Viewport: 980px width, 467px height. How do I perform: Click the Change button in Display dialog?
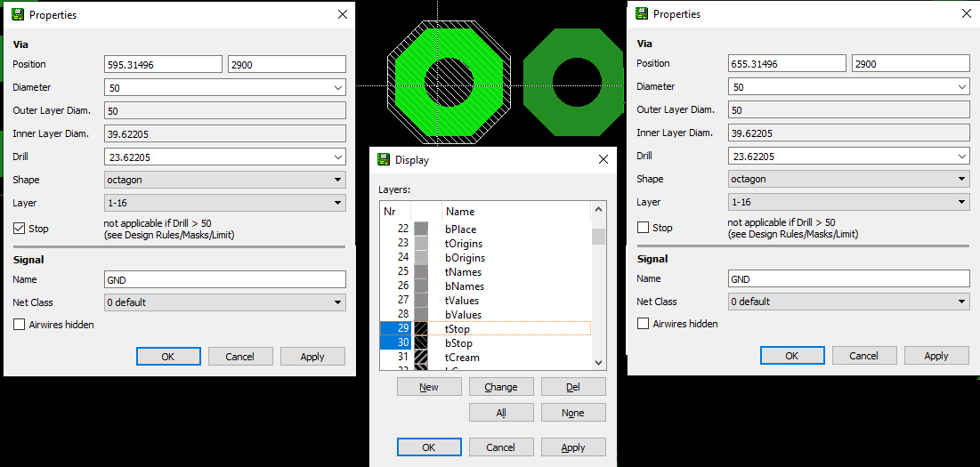pos(501,387)
